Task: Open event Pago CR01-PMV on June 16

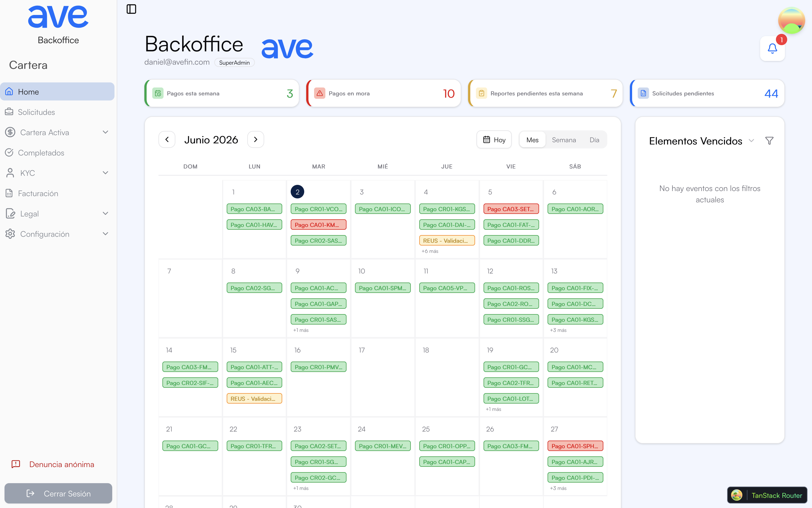Action: (x=318, y=367)
